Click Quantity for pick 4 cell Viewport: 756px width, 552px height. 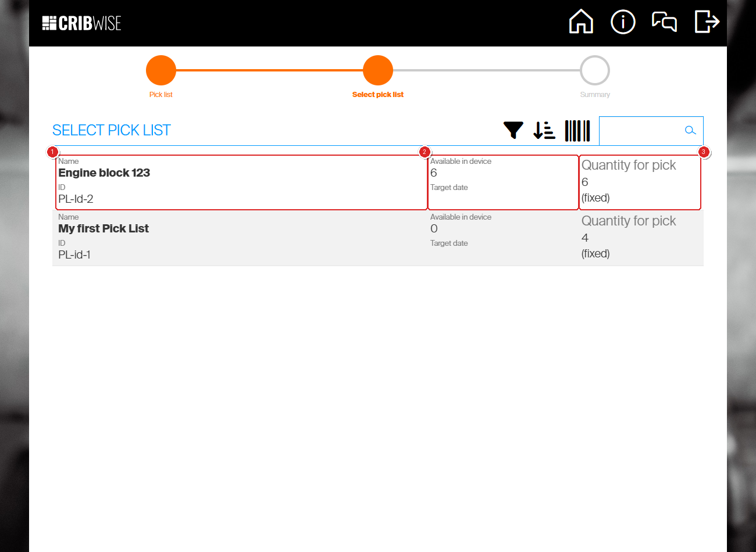[x=640, y=238]
